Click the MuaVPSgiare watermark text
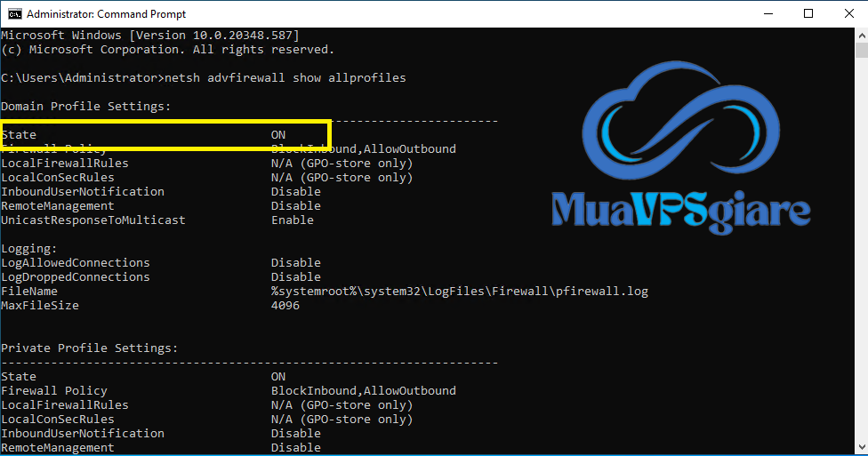Image resolution: width=868 pixels, height=456 pixels. point(680,210)
